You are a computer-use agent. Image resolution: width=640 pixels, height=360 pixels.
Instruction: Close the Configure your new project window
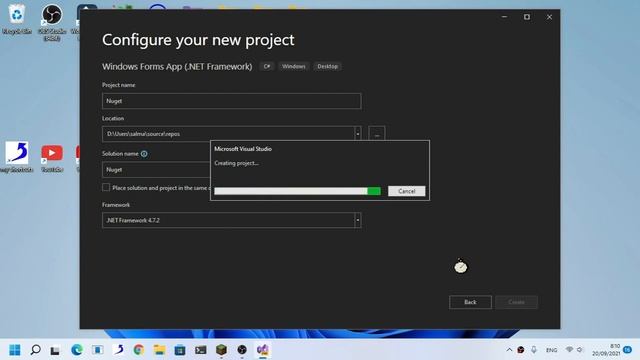[549, 17]
